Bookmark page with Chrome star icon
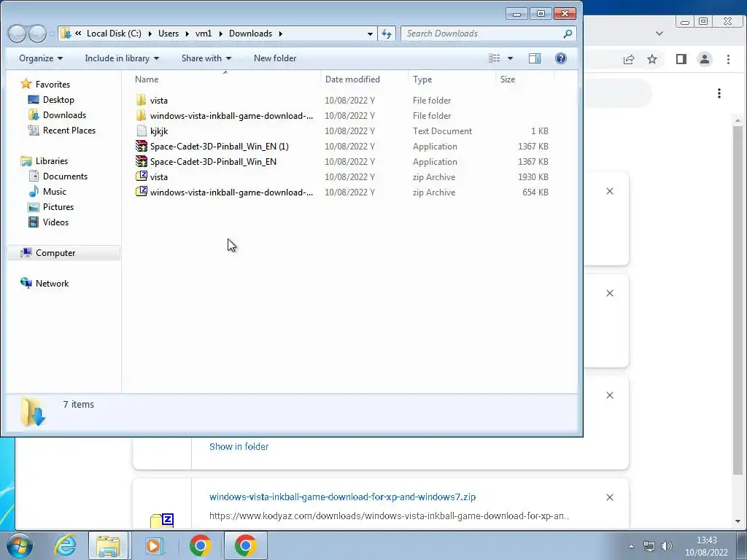 click(x=652, y=59)
